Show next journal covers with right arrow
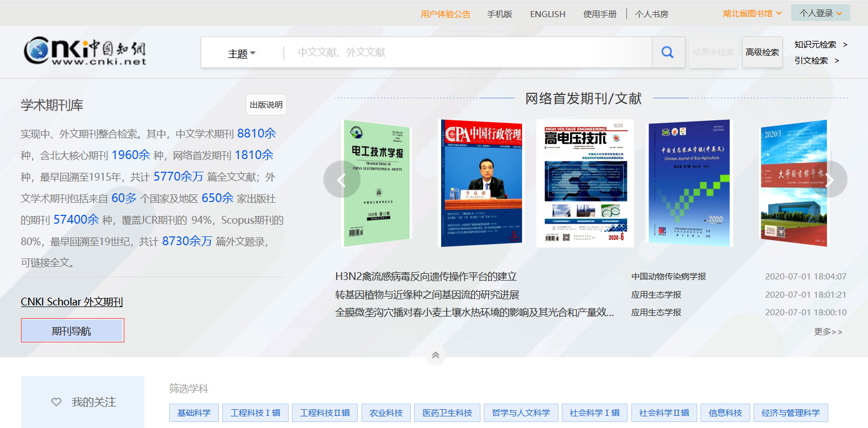Screen dimensions: 868x428 (829, 179)
